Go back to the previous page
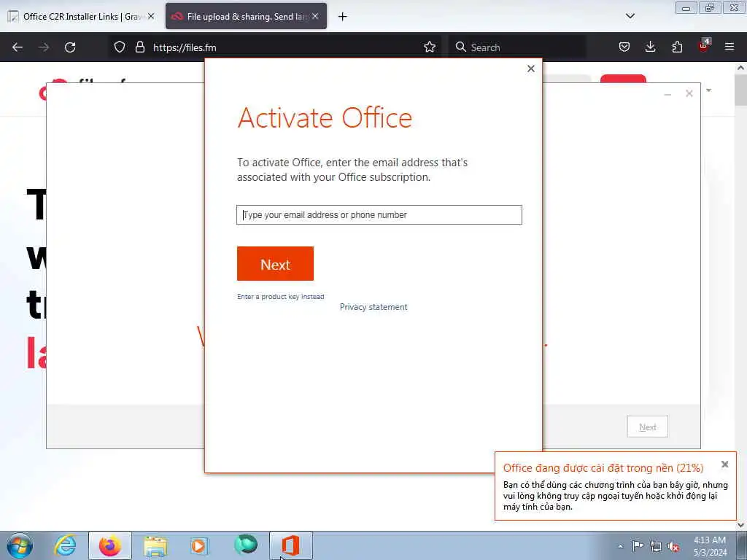 (18, 47)
